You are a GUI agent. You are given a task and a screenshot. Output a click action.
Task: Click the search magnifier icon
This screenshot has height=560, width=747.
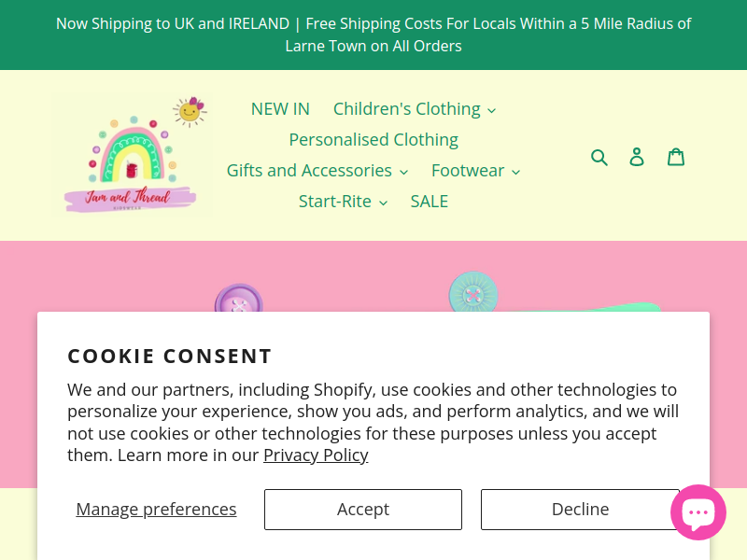tap(599, 157)
